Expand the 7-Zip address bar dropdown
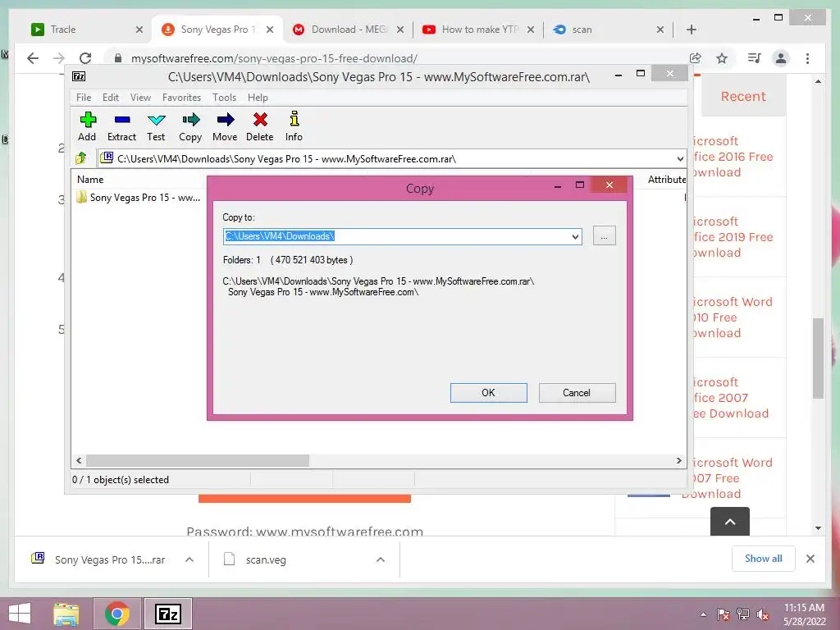840x630 pixels. [680, 158]
